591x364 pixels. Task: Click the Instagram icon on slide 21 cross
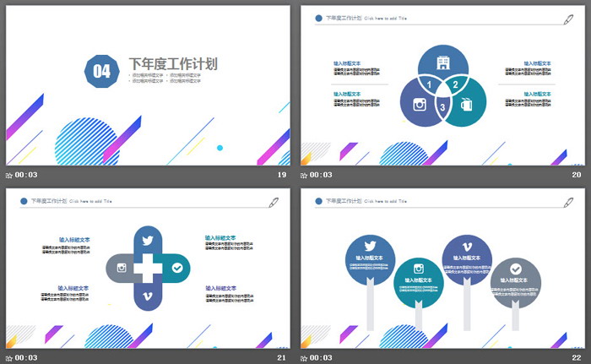(x=122, y=268)
